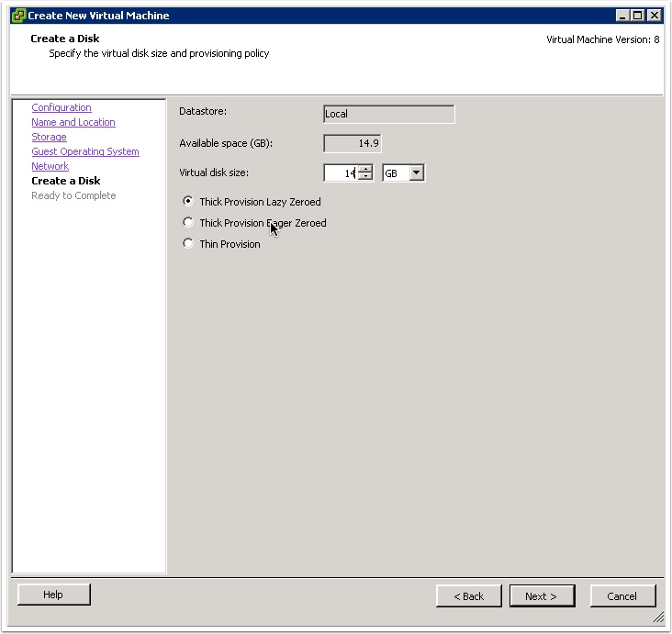Screen dimensions: 672x634
Task: Jump to the Storage step
Action: [49, 137]
